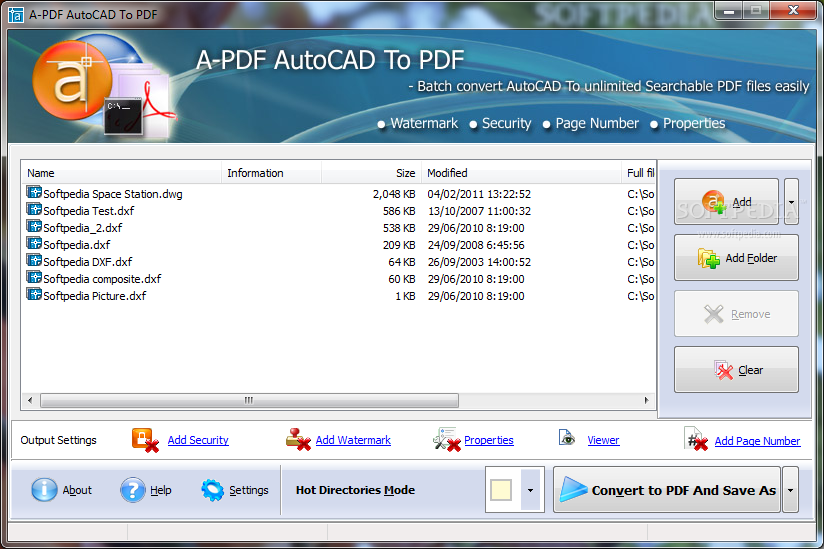Click the 209 KB size cell
Viewport: 824px width, 549px height.
(x=399, y=245)
